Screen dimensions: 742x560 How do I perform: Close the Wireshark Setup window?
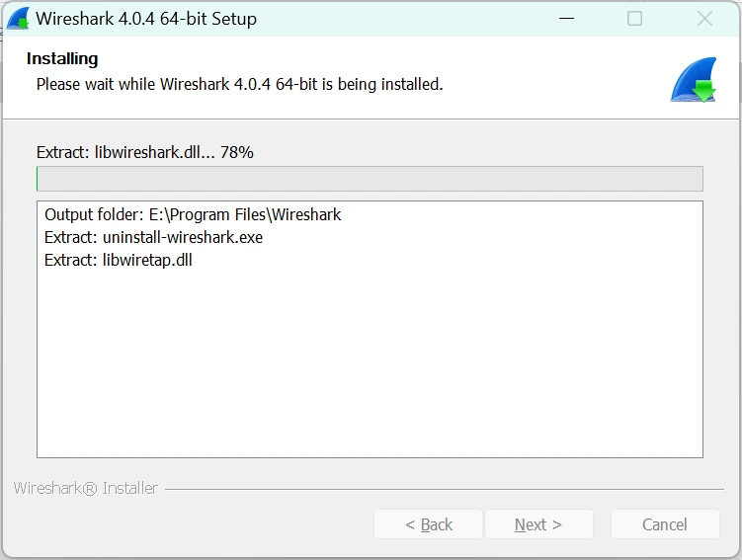(704, 19)
